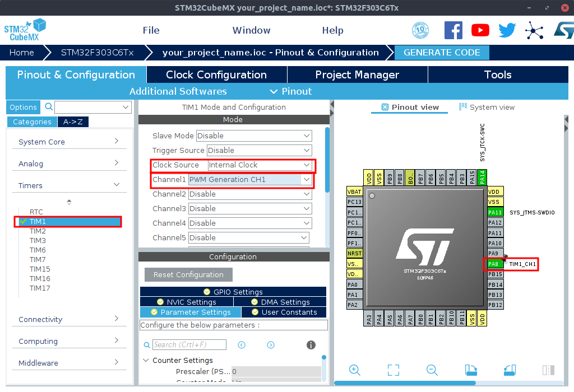The width and height of the screenshot is (574, 392).
Task: Rotate the chip pinout counter-clockwise
Action: coord(510,370)
